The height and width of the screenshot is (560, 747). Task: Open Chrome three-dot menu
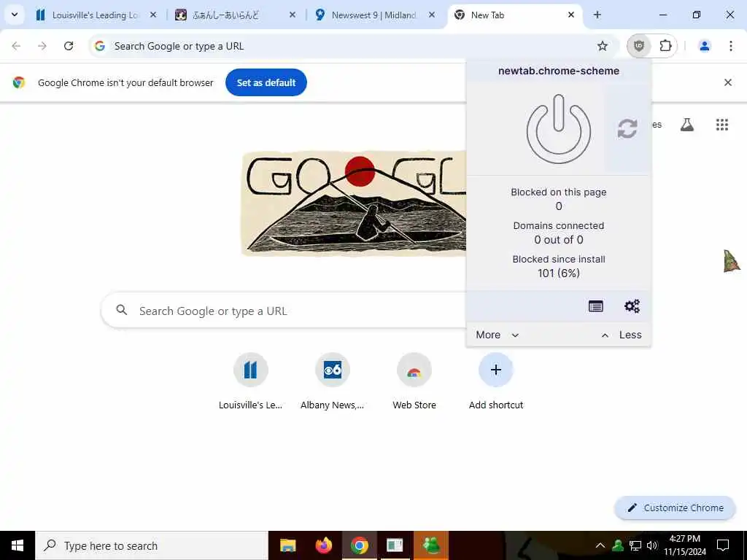(730, 46)
